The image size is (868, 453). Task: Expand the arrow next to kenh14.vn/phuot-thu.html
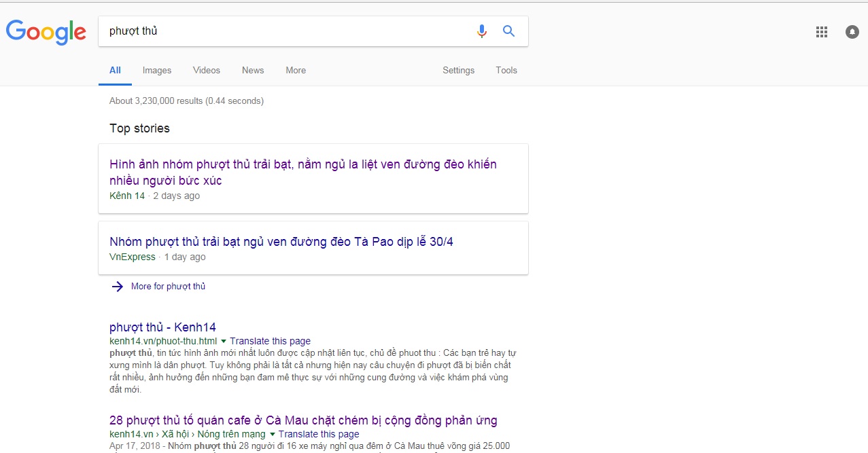(x=224, y=341)
